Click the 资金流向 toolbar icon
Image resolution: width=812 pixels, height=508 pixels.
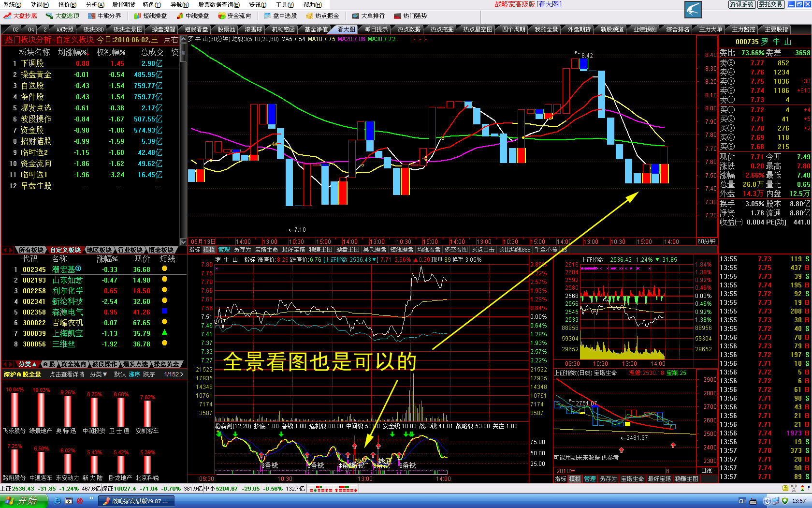click(x=221, y=16)
